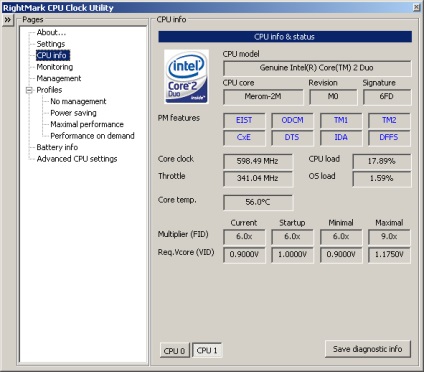Click the Maximal multiplier 9.0x field

pyautogui.click(x=389, y=237)
